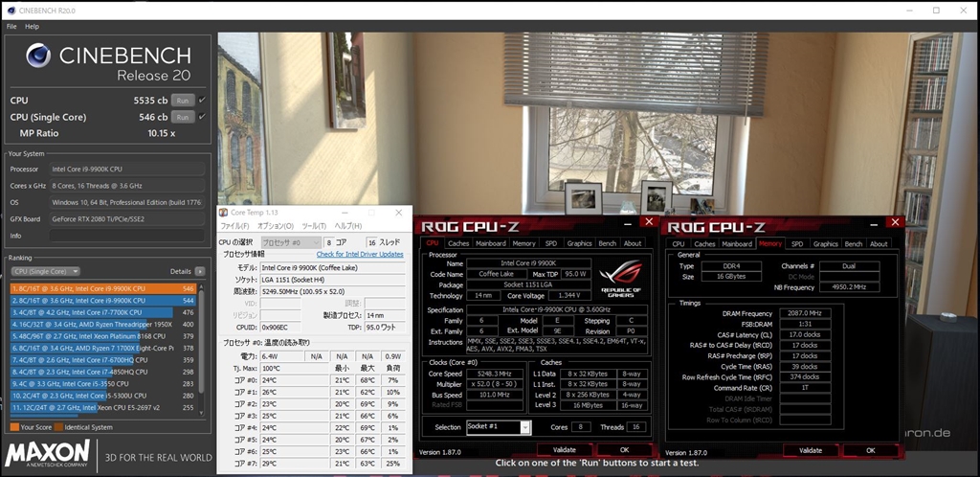Image resolution: width=980 pixels, height=477 pixels.
Task: Select the AMD Ryzen Threadripper 1950X ranking row
Action: pos(103,325)
